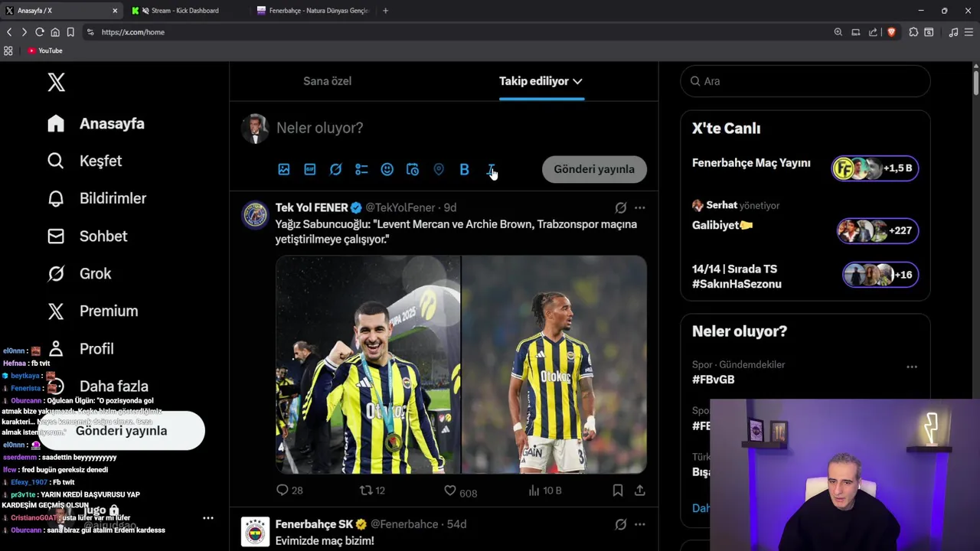Open the account three-dots menu bottom left

pyautogui.click(x=207, y=518)
